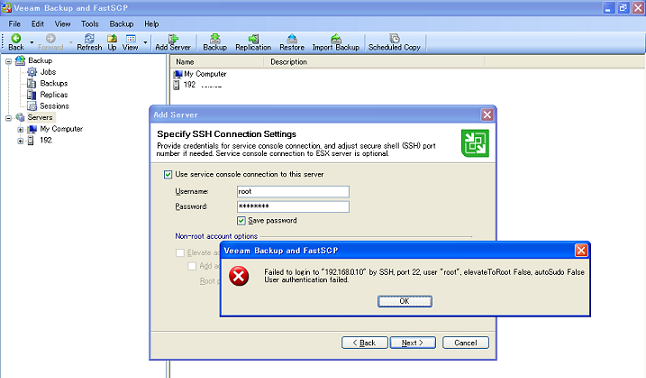Click the Scheduled Copy toolbar icon
The height and width of the screenshot is (378, 646).
[394, 38]
